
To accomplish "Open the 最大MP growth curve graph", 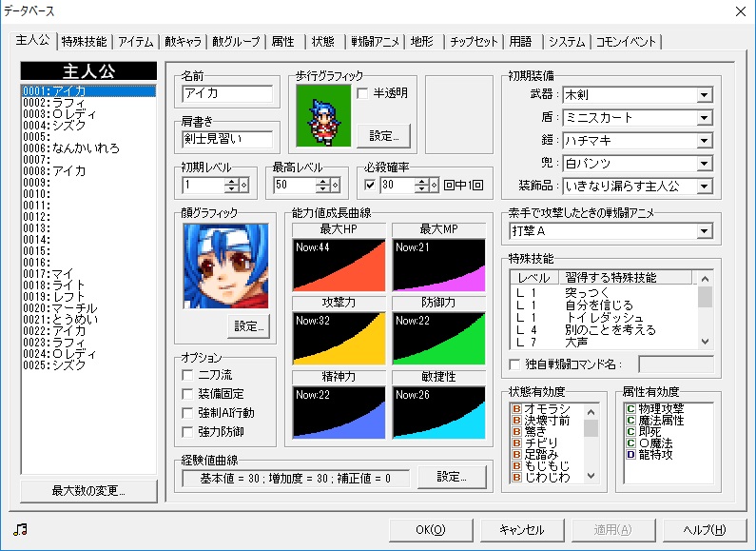I will [438, 265].
